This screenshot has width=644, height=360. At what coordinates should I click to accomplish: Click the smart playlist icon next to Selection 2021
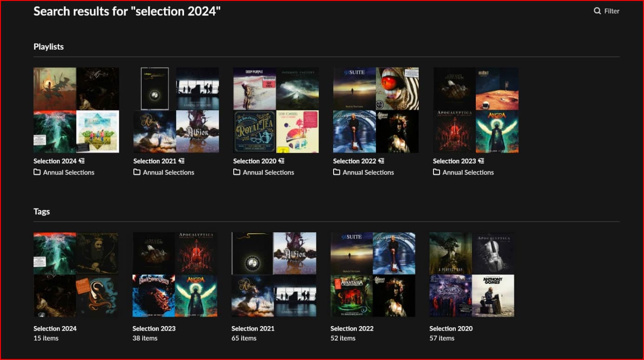click(181, 161)
